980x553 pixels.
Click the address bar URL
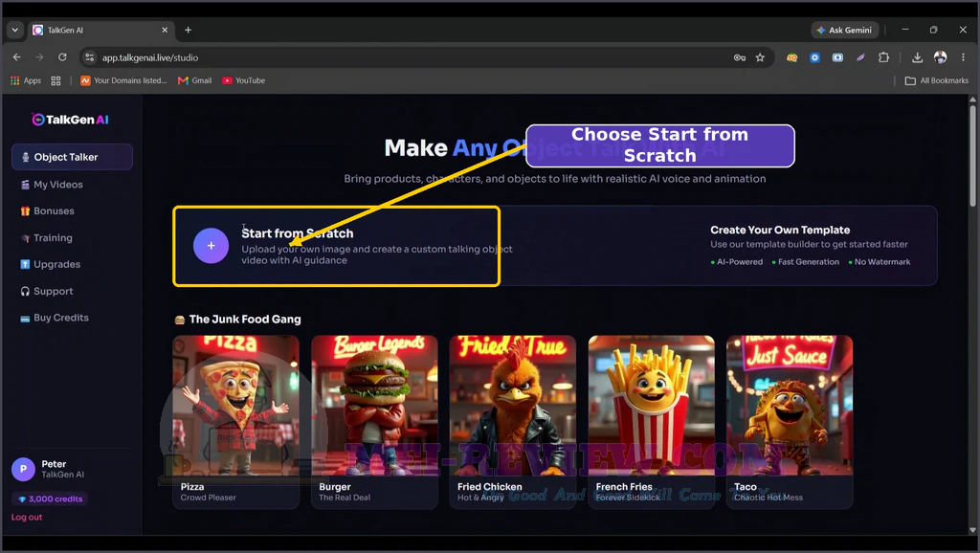coord(150,57)
